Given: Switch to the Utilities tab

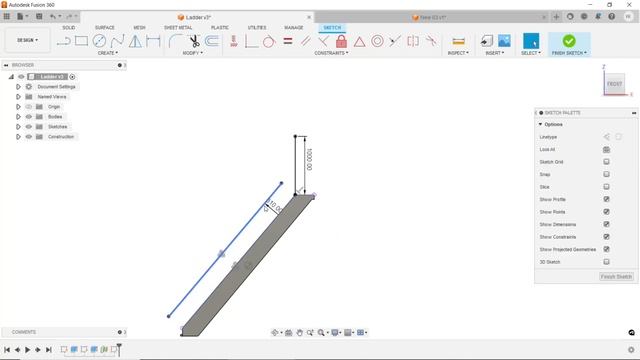Looking at the screenshot, I should [257, 27].
